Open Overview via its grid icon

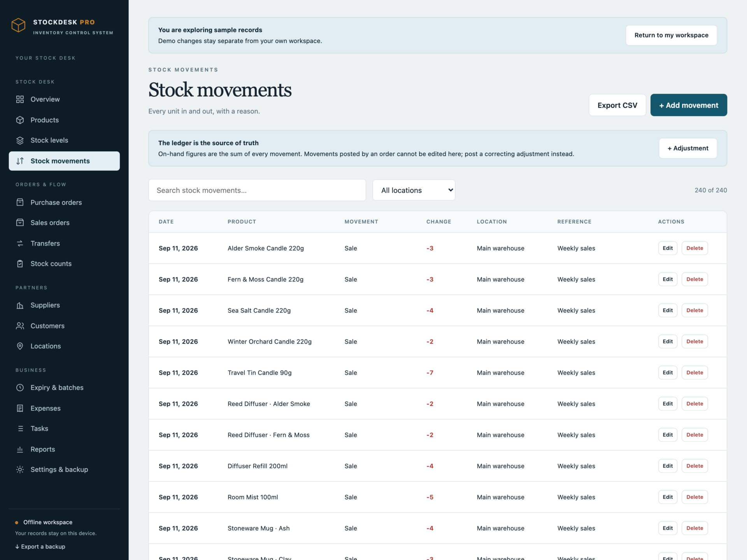(x=20, y=99)
